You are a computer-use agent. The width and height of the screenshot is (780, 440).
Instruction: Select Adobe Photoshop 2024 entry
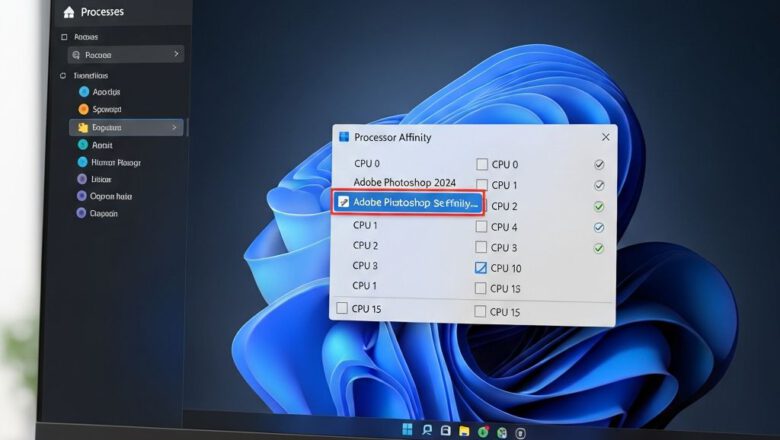click(404, 182)
